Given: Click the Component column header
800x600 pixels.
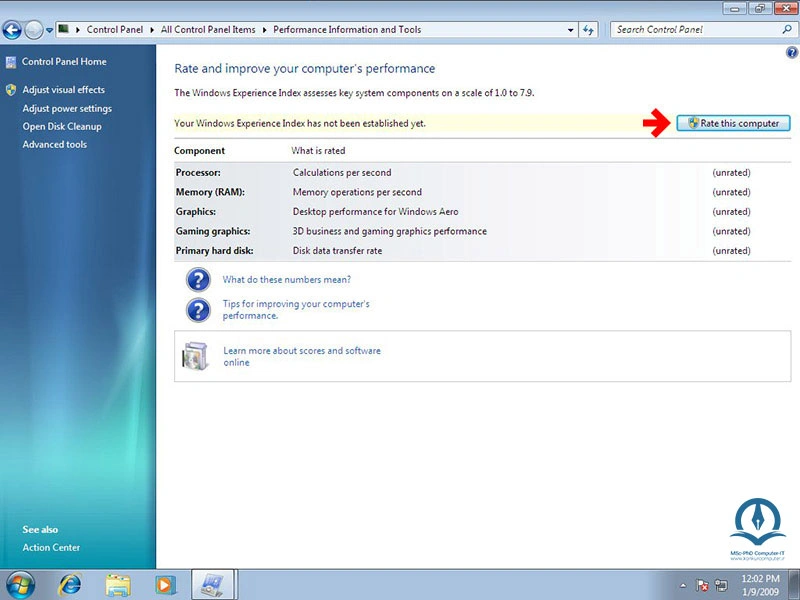Looking at the screenshot, I should tap(199, 151).
